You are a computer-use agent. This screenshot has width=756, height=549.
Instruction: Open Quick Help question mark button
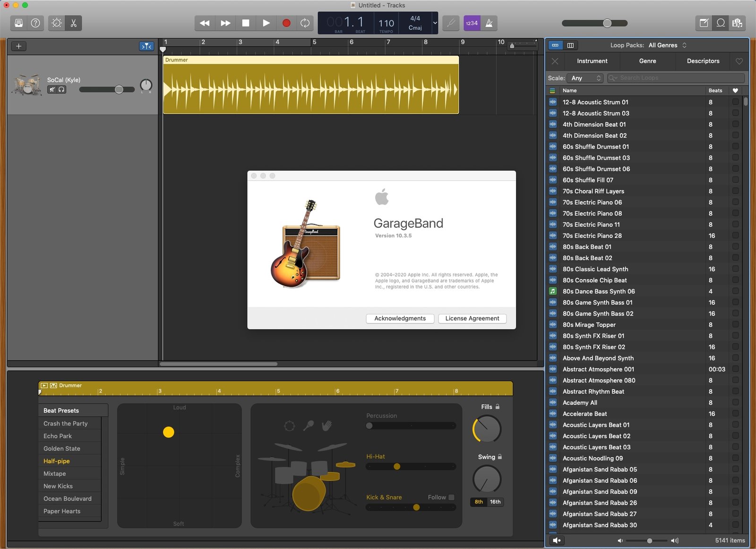[x=35, y=23]
